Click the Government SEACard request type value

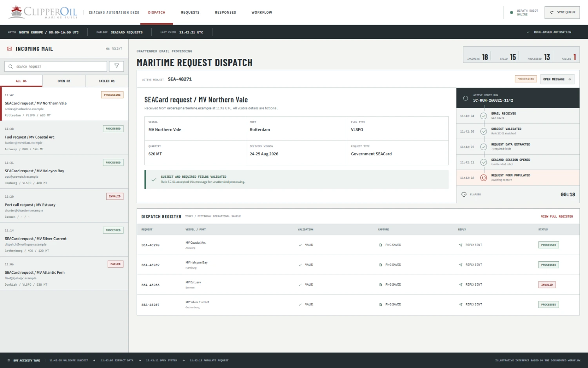point(371,154)
